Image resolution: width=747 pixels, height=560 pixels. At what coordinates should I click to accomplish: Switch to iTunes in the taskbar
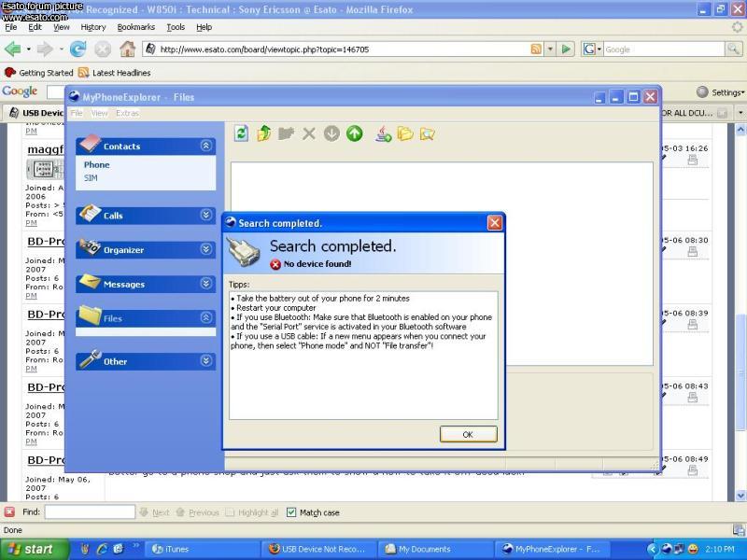coord(201,549)
